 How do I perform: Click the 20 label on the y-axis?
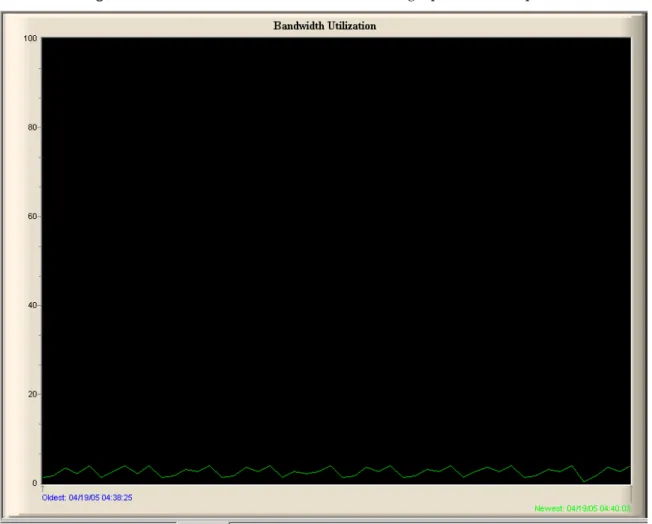(32, 394)
